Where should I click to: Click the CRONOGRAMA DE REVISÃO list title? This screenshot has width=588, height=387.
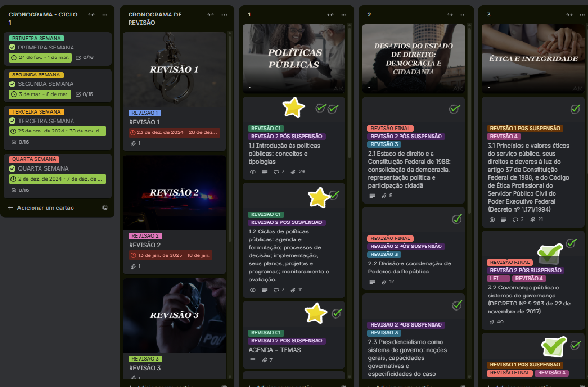[155, 18]
